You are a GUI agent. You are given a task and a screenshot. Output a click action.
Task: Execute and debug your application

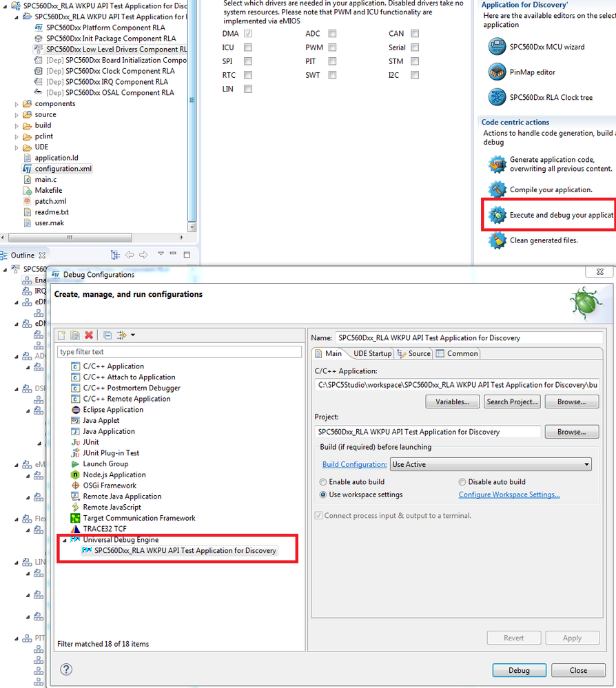coord(551,215)
